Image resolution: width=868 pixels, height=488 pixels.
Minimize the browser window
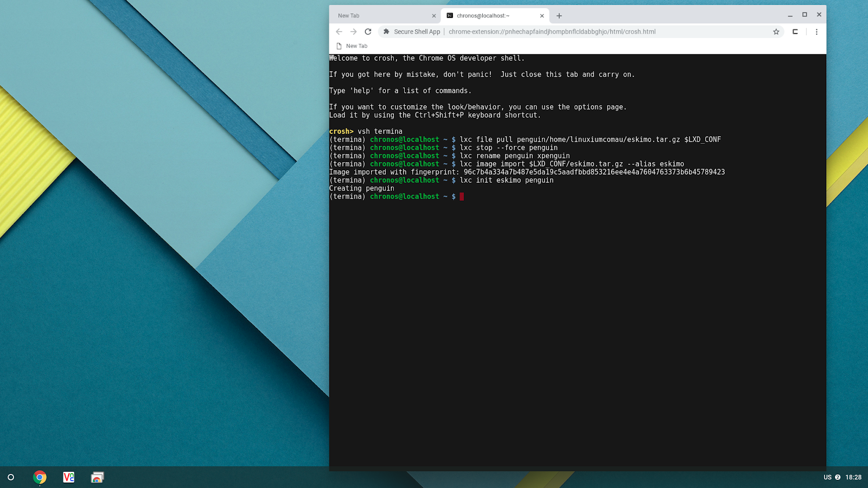[x=790, y=15]
